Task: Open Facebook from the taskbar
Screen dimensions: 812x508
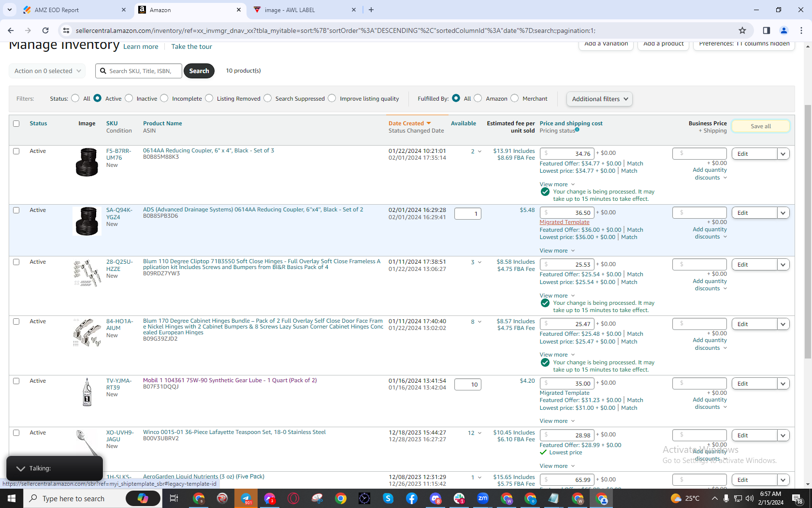Action: pos(412,498)
